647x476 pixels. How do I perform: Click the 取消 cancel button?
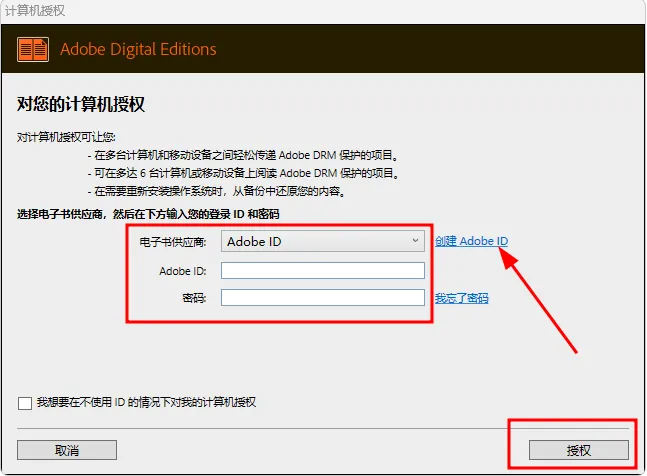coord(67,450)
